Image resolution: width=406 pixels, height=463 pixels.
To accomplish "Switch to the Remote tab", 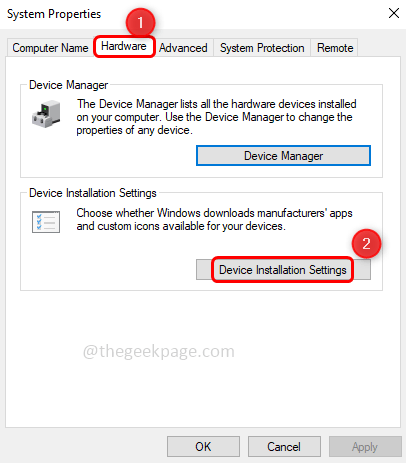I will (335, 48).
